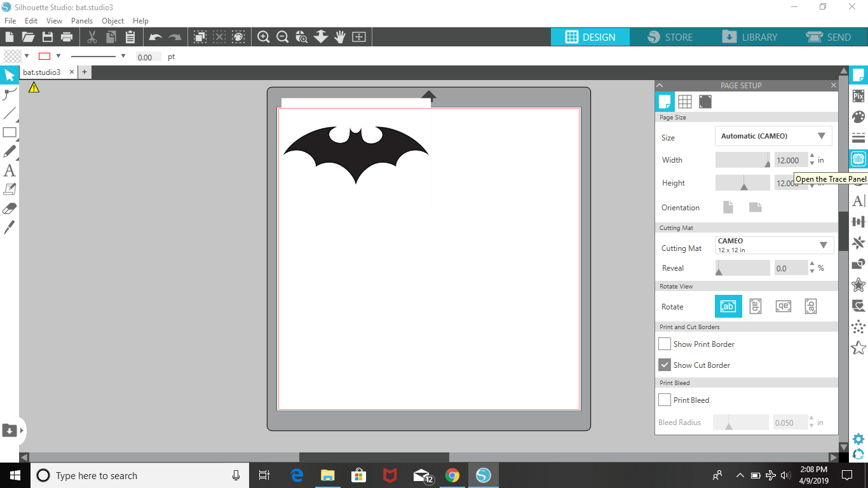Enable the Print Bleed checkbox
This screenshot has height=488, width=868.
tap(665, 400)
